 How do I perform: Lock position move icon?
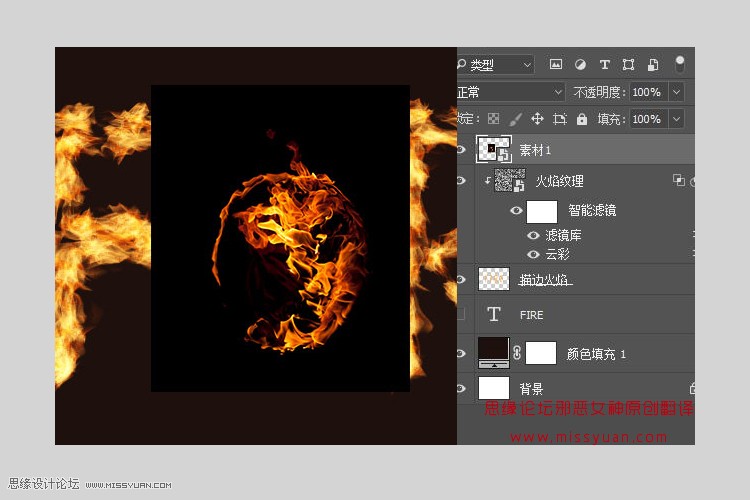coord(537,119)
